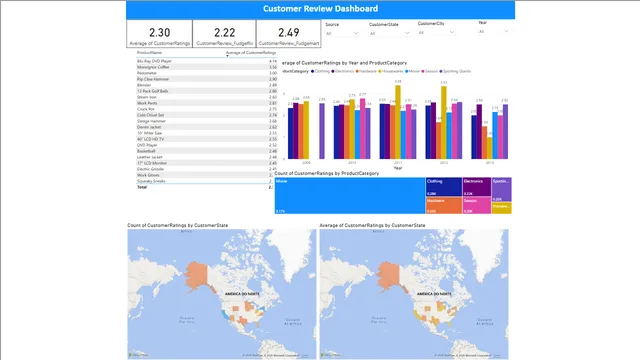Select the DVD Player row
Viewport: 640px width, 360px height.
point(207,145)
